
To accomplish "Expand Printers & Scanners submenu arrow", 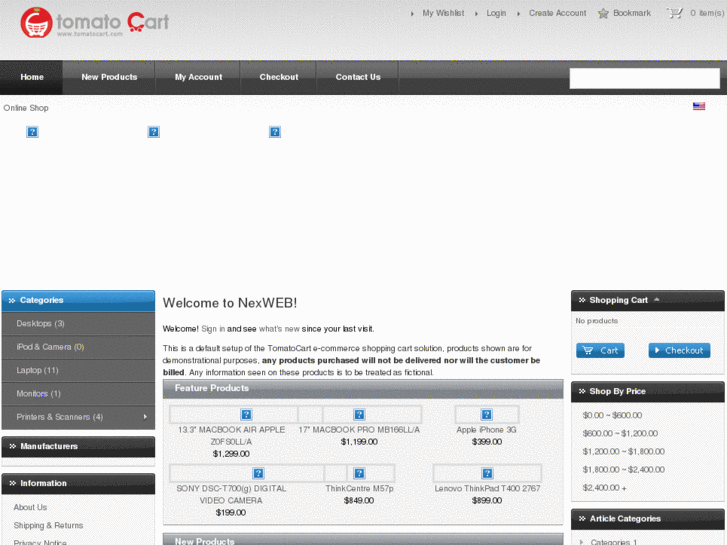I will pos(145,417).
